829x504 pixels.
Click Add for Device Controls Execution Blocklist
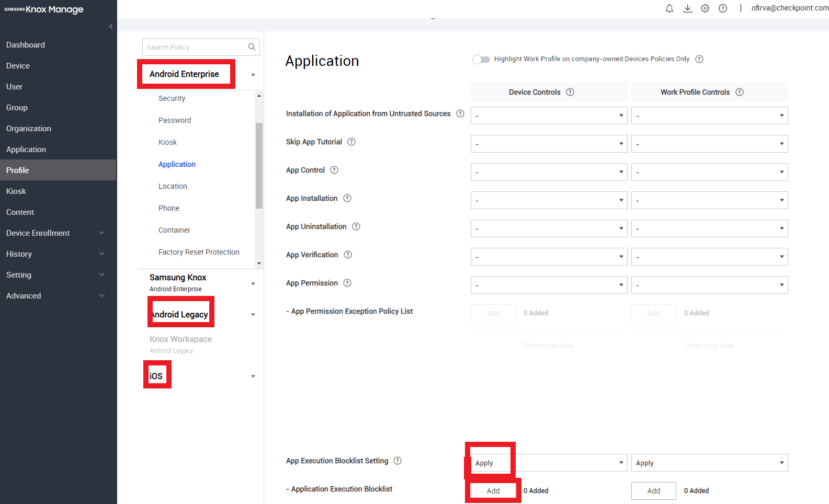(x=493, y=491)
